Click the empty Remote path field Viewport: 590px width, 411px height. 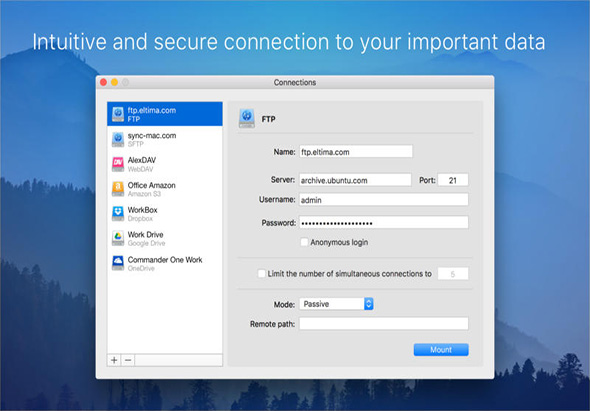384,324
